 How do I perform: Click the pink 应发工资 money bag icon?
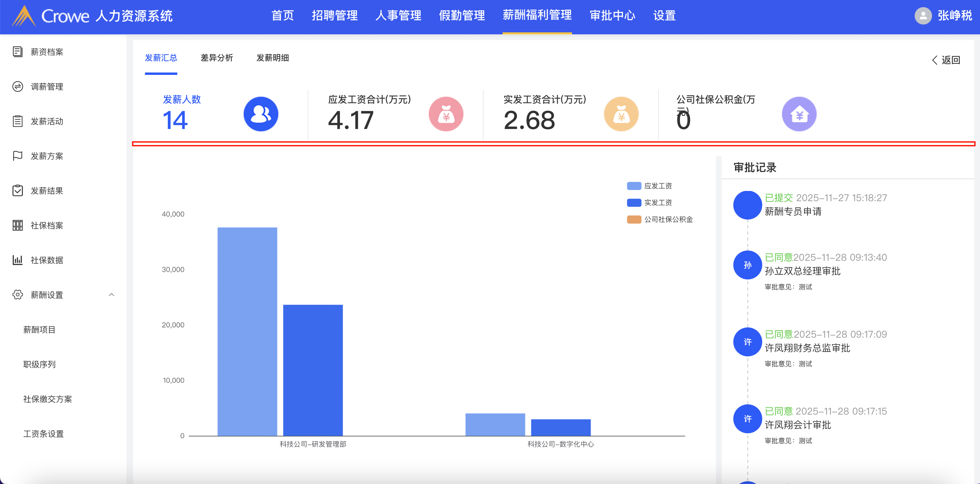pyautogui.click(x=445, y=114)
